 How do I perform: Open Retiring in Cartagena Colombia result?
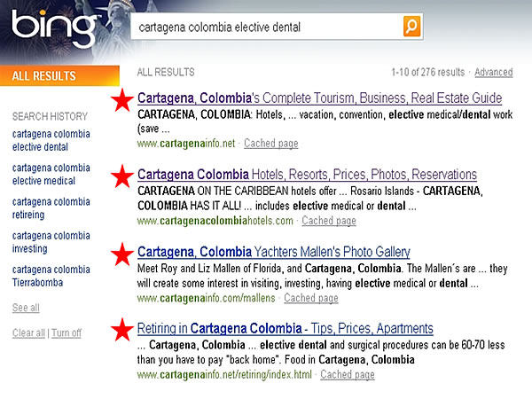tap(286, 329)
